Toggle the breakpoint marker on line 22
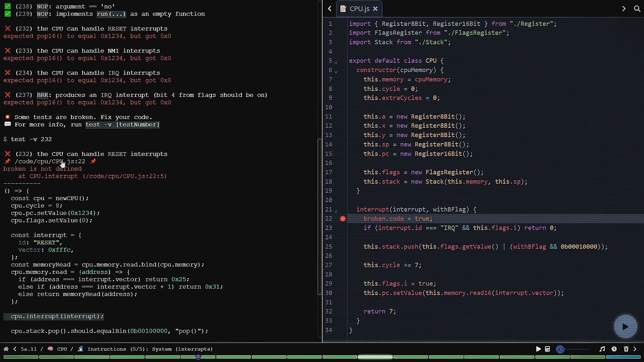 click(342, 219)
